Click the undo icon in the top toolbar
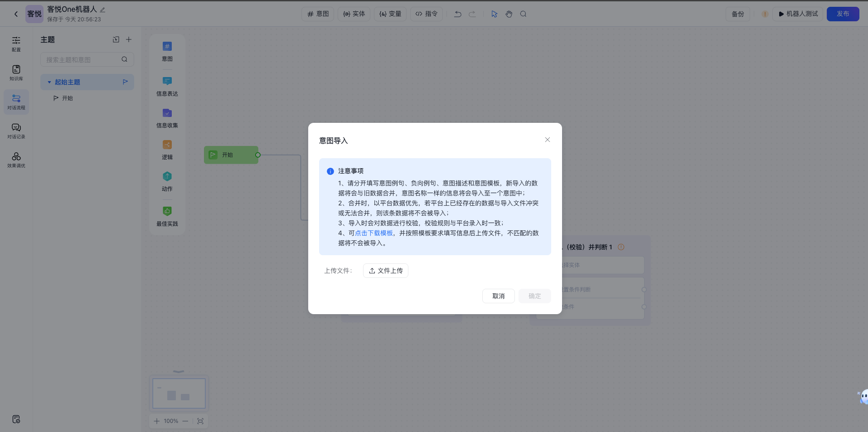Viewport: 868px width, 432px height. point(458,14)
